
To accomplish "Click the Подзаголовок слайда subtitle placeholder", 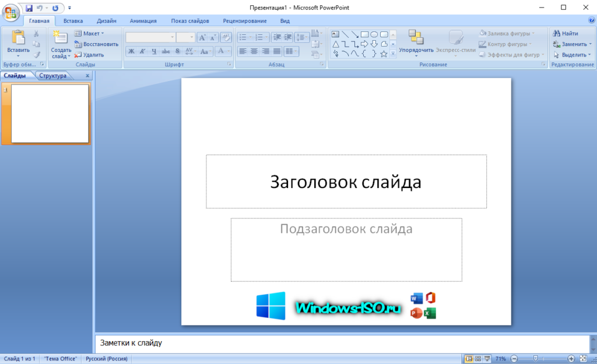I will (346, 250).
